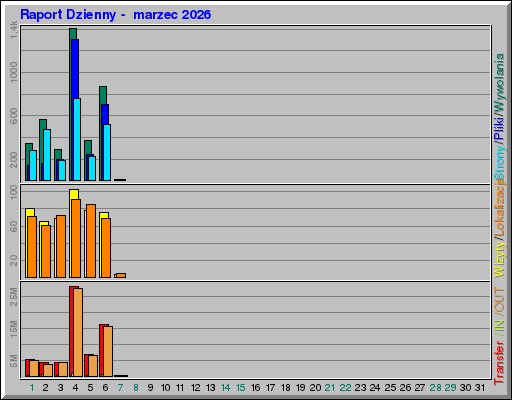512x400 pixels.
Task: Click the 'Transfer' legend label
Action: (x=499, y=363)
